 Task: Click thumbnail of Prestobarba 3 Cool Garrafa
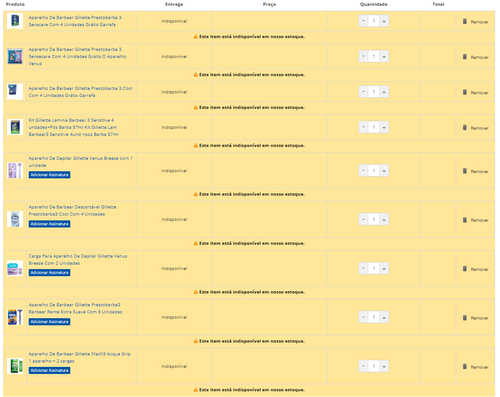[x=15, y=92]
